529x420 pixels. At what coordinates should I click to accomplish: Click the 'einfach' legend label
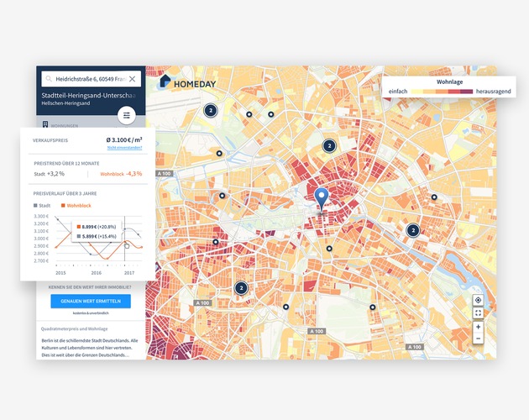[398, 92]
